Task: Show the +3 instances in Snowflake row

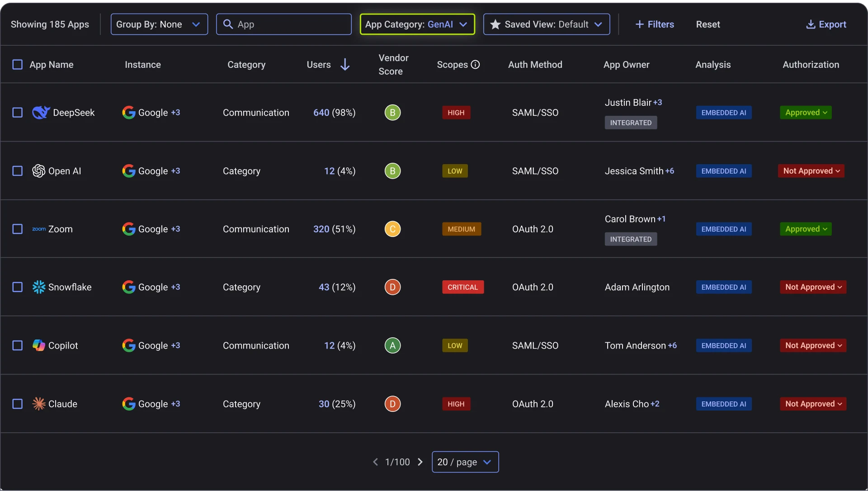Action: 175,287
